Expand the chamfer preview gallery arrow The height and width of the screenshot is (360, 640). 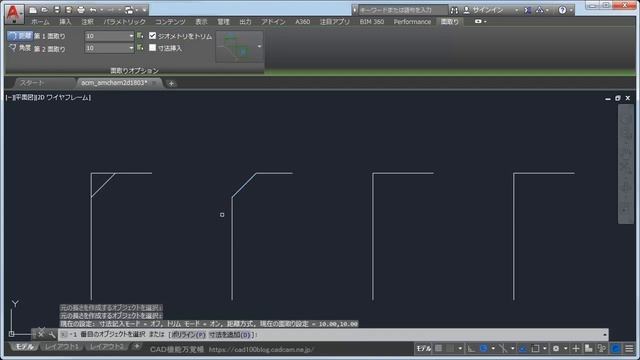pos(259,47)
